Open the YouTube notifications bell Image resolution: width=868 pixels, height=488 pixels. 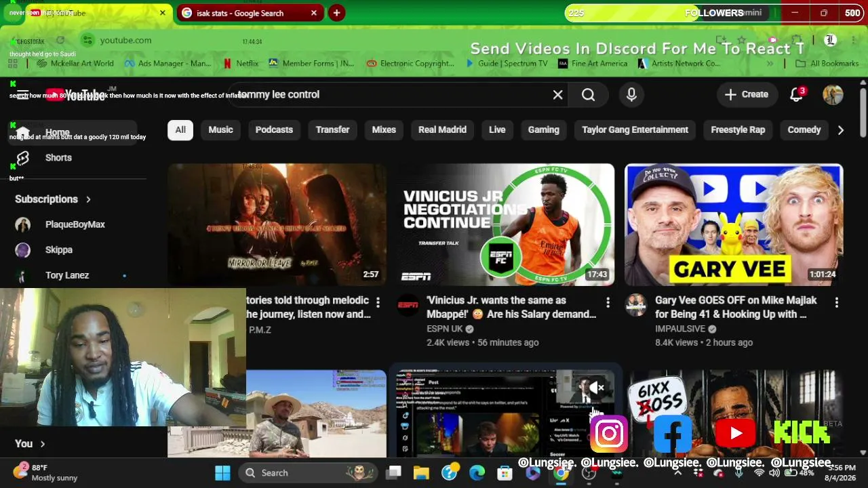pyautogui.click(x=797, y=94)
